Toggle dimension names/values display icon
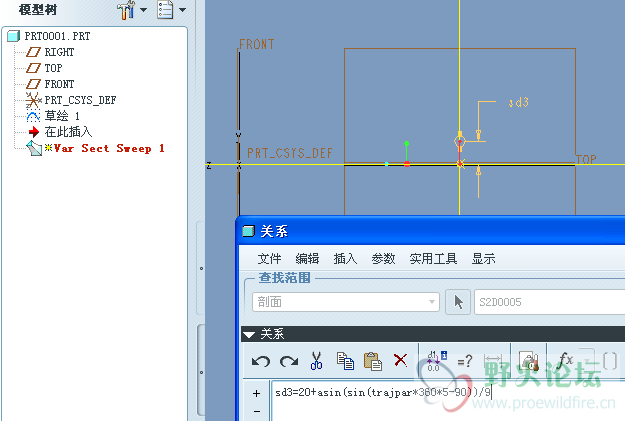Image resolution: width=625 pixels, height=421 pixels. pyautogui.click(x=436, y=361)
